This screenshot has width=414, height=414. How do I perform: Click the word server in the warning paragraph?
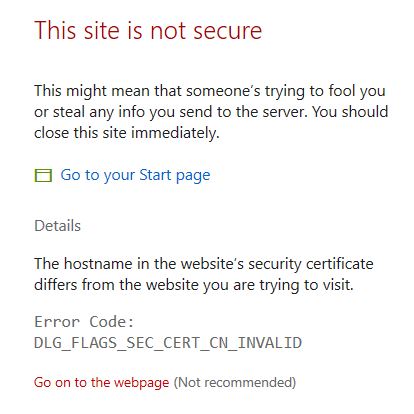tap(285, 113)
